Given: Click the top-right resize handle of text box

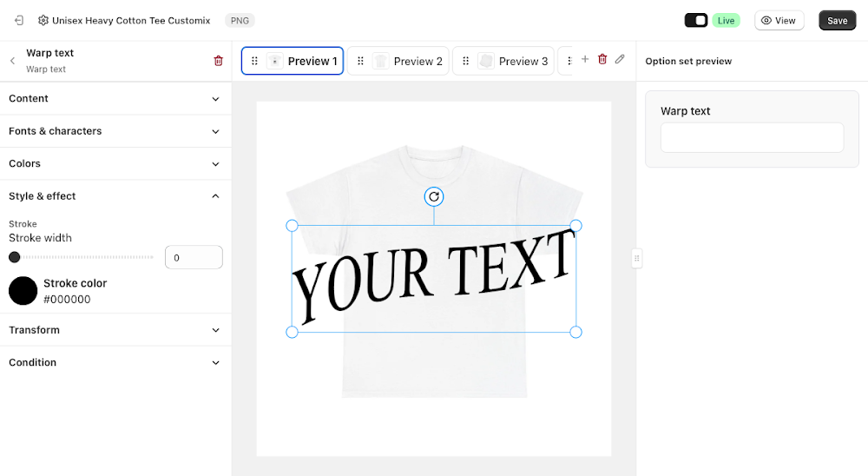Looking at the screenshot, I should click(x=575, y=226).
